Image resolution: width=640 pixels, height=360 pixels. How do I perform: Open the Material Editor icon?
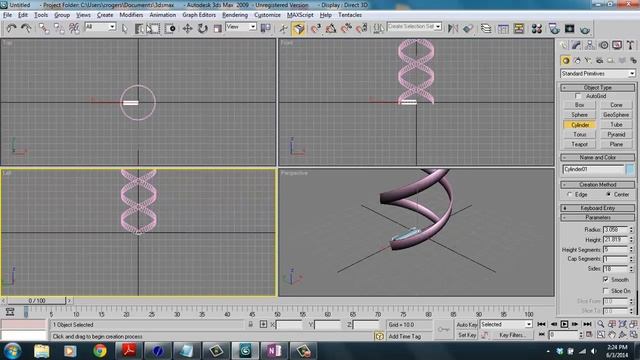pyautogui.click(x=537, y=28)
